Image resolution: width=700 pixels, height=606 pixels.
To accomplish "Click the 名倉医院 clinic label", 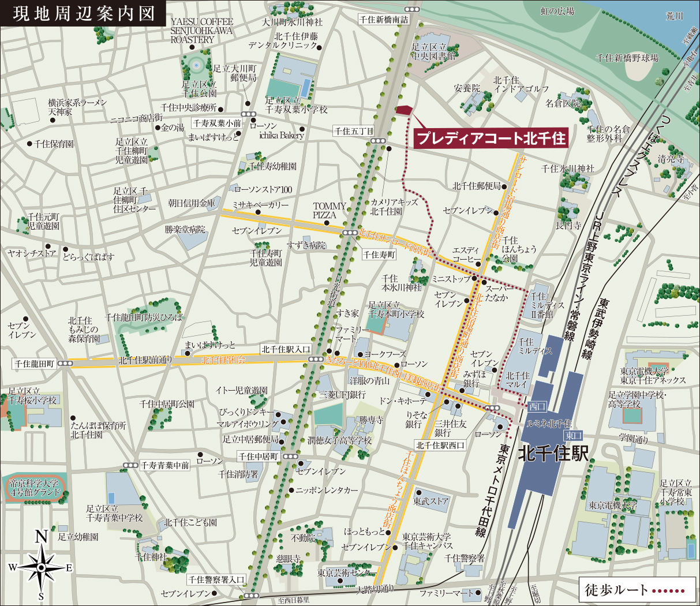I will pos(563,103).
